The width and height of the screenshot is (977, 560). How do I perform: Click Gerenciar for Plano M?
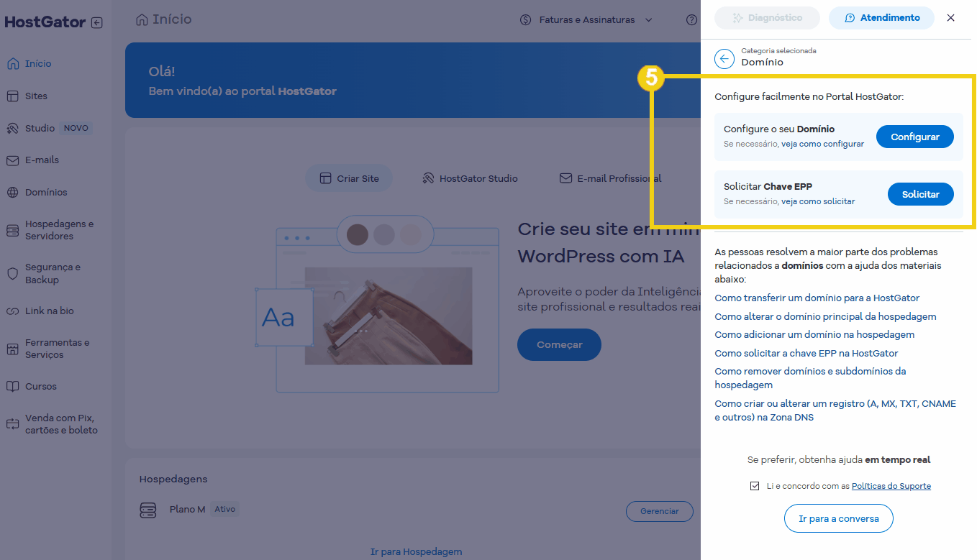[659, 511]
